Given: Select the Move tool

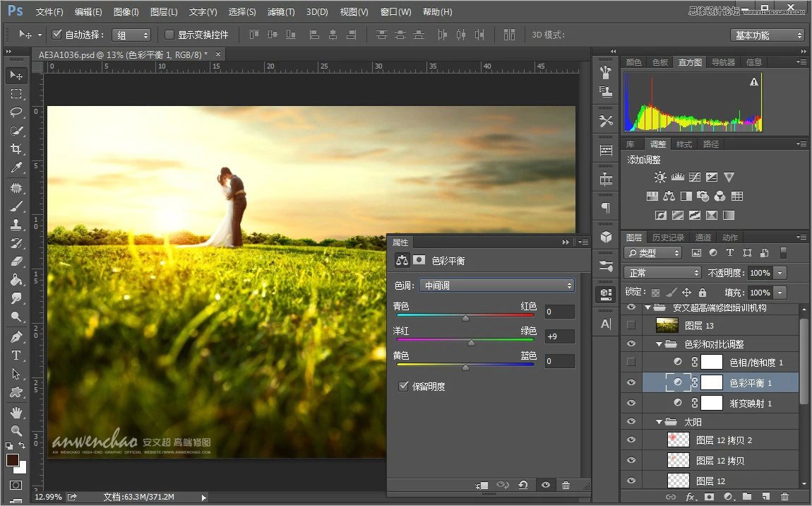Looking at the screenshot, I should point(16,76).
